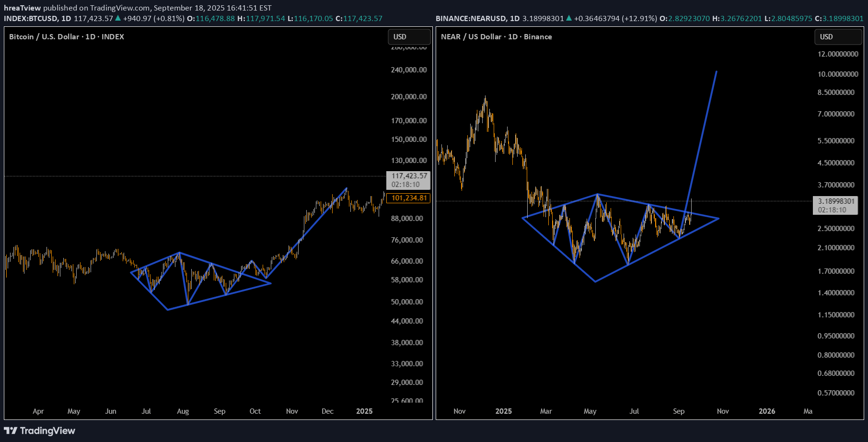Click the 'INDEX:BTCUSD, 1D' symbol text
Viewport: 868px width, 442px height.
click(x=37, y=19)
